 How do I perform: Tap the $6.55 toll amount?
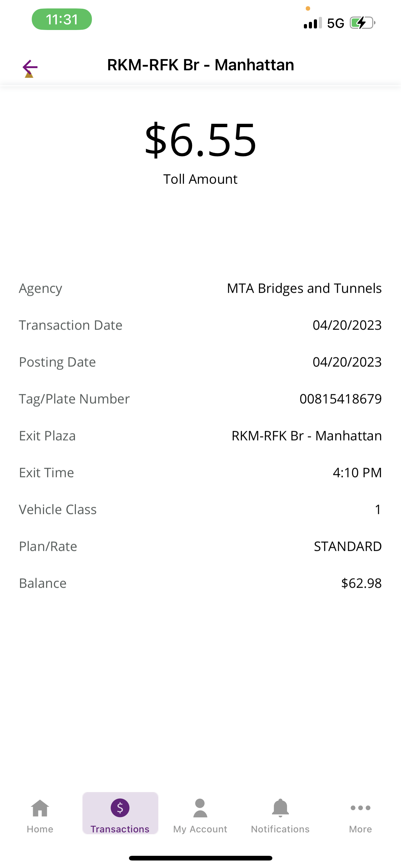[201, 140]
